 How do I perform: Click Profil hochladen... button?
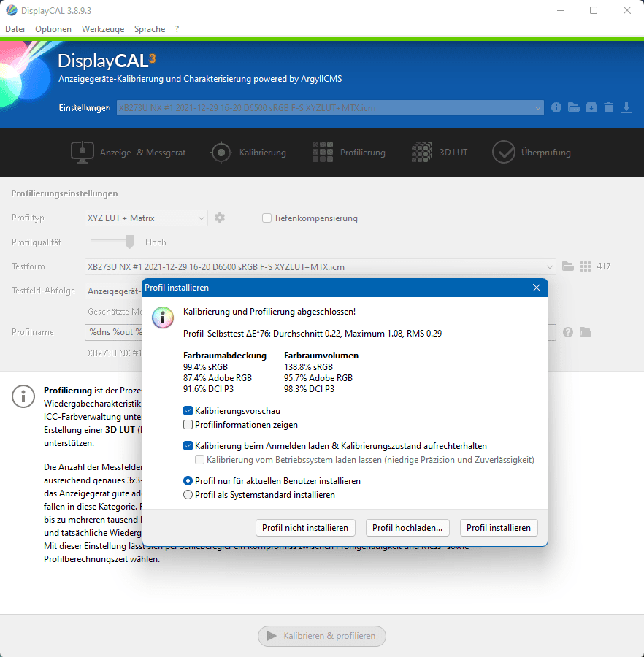click(407, 528)
